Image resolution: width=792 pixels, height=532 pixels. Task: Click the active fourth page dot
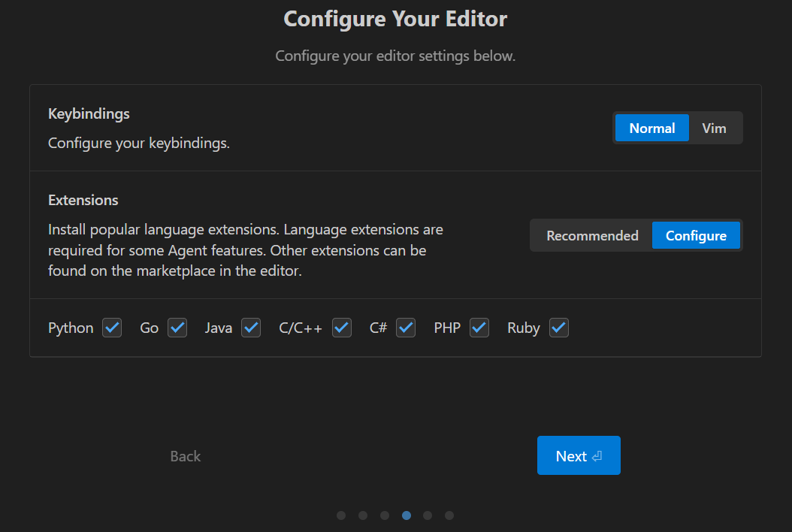pos(407,515)
